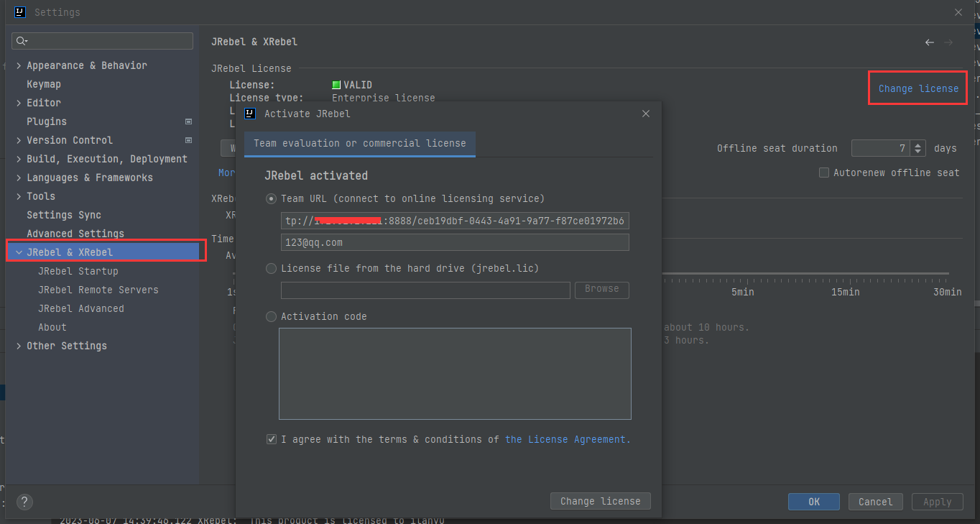Select the Team URL radio option
The width and height of the screenshot is (980, 524).
271,198
